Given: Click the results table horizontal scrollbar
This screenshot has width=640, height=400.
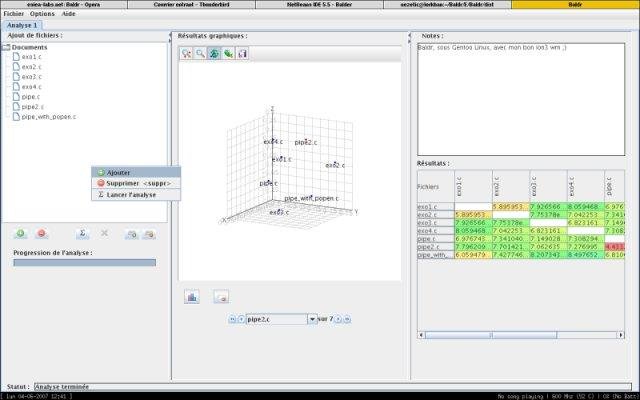Looking at the screenshot, I should coord(521,335).
